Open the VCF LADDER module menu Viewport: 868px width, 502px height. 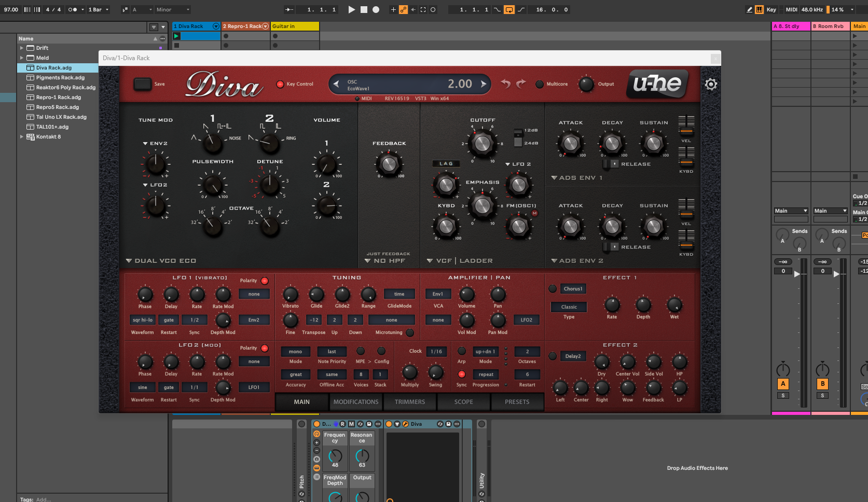(x=460, y=261)
